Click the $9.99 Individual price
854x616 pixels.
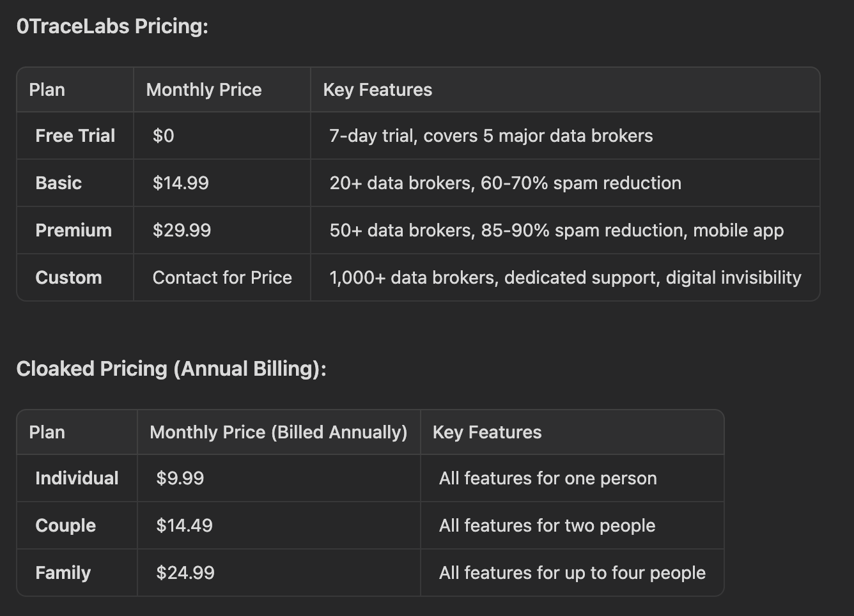point(180,478)
